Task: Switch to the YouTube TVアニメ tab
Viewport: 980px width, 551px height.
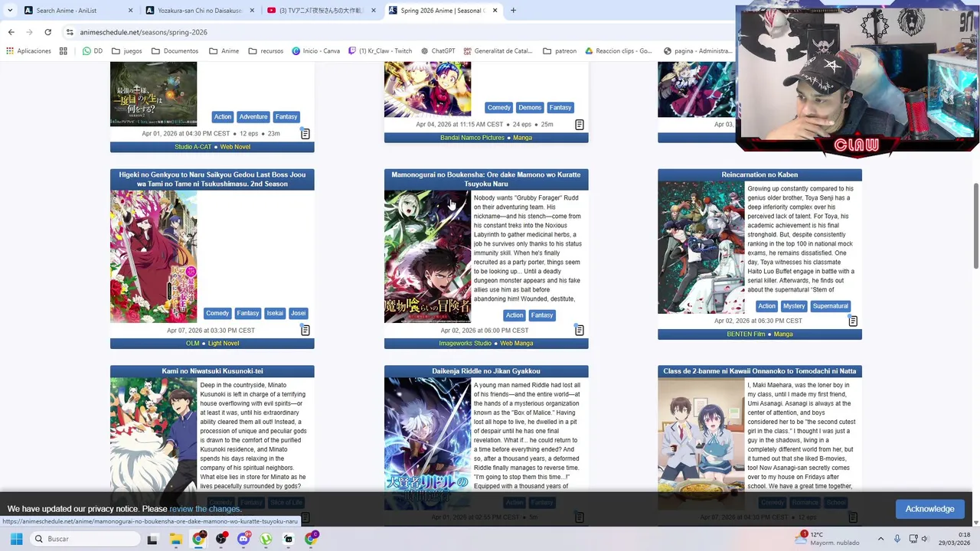Action: click(322, 11)
